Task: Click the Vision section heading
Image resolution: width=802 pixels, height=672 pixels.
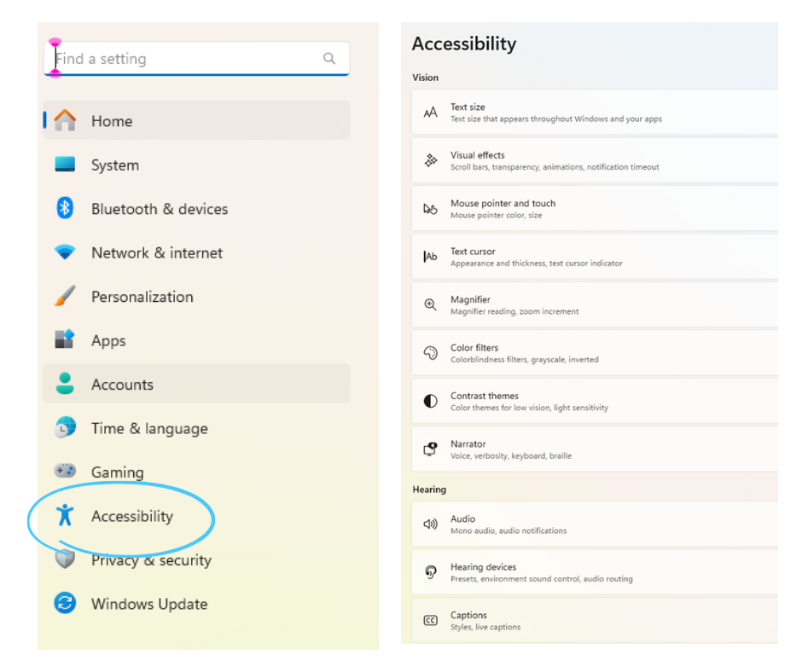Action: pyautogui.click(x=426, y=78)
